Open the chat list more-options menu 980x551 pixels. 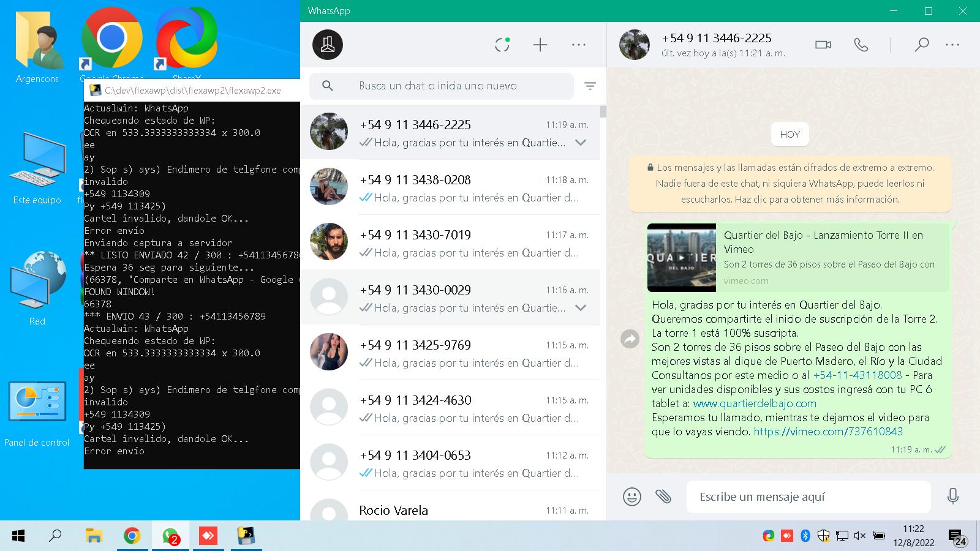point(579,45)
